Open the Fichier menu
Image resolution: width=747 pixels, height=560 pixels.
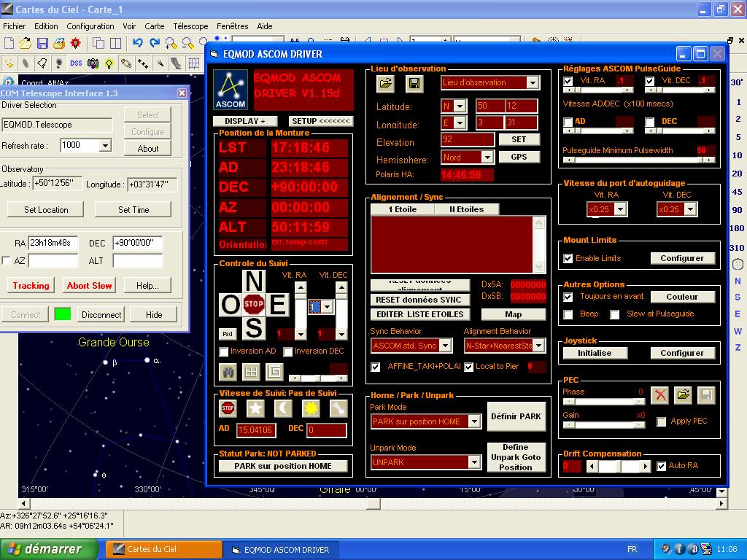point(15,26)
